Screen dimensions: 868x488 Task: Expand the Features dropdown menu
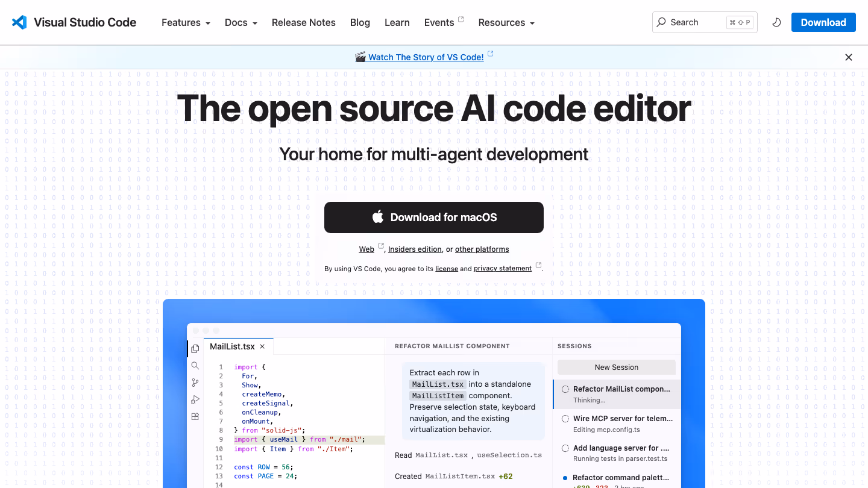click(x=186, y=22)
